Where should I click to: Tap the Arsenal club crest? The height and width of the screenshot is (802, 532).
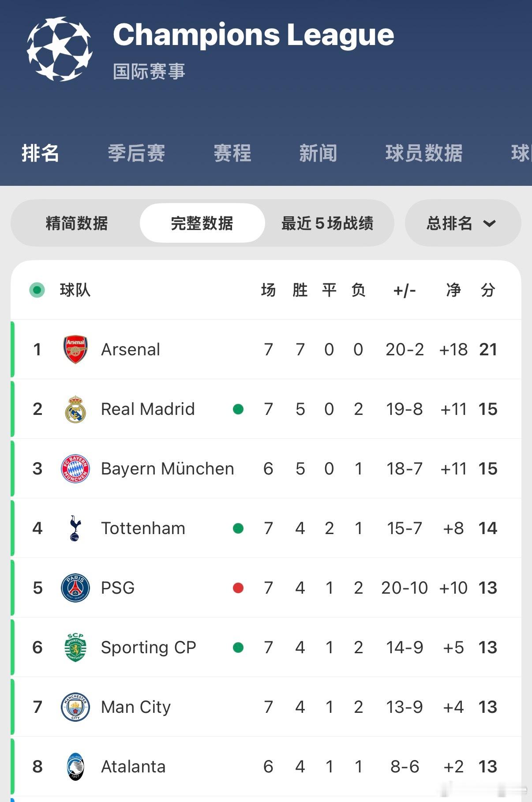(x=75, y=350)
